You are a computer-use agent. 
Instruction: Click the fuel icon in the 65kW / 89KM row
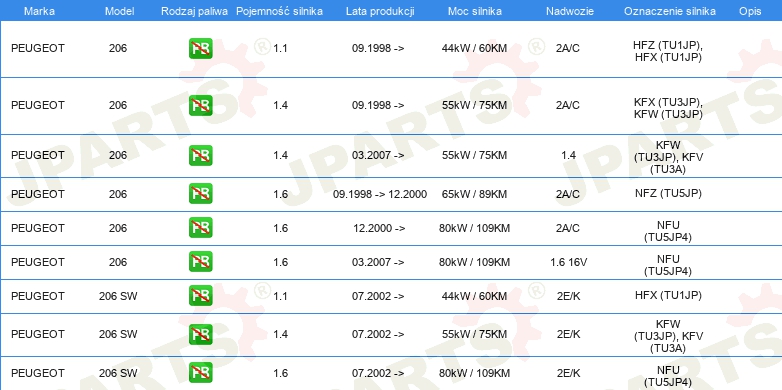tap(200, 194)
